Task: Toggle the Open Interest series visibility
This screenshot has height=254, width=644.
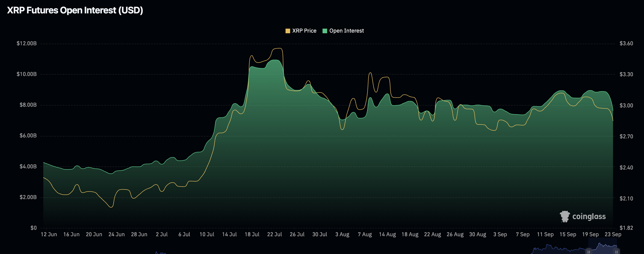Action: tap(346, 30)
